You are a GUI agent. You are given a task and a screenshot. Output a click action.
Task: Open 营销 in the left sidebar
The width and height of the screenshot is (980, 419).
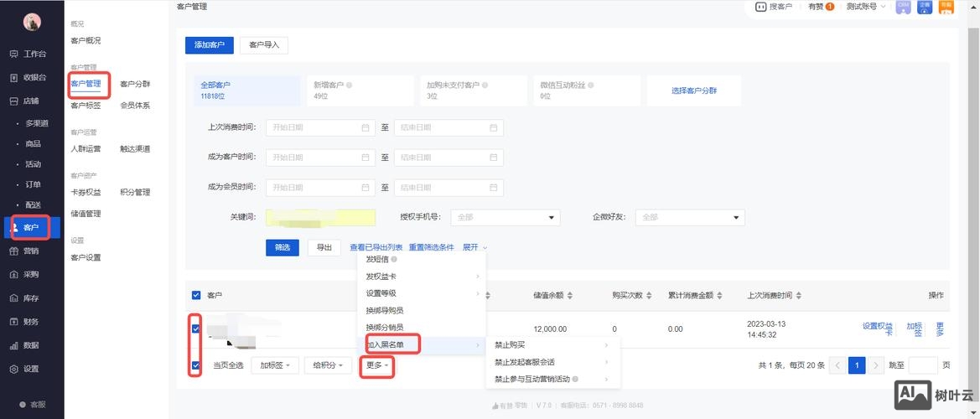point(25,251)
